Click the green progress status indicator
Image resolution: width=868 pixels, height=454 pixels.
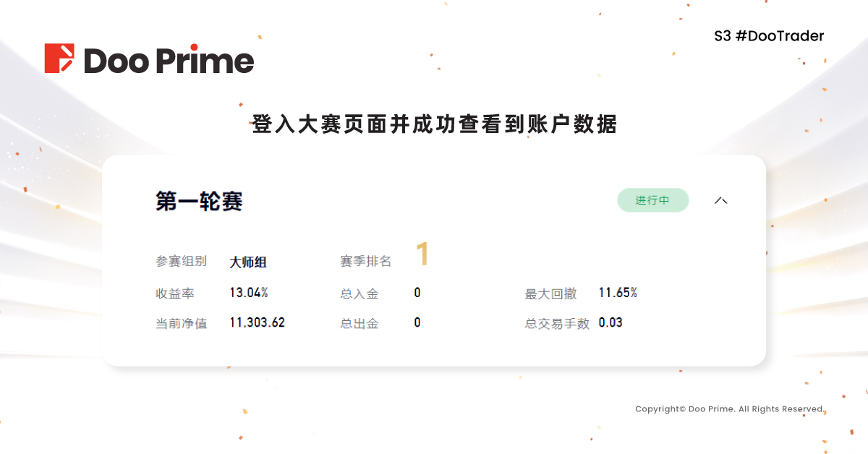652,200
